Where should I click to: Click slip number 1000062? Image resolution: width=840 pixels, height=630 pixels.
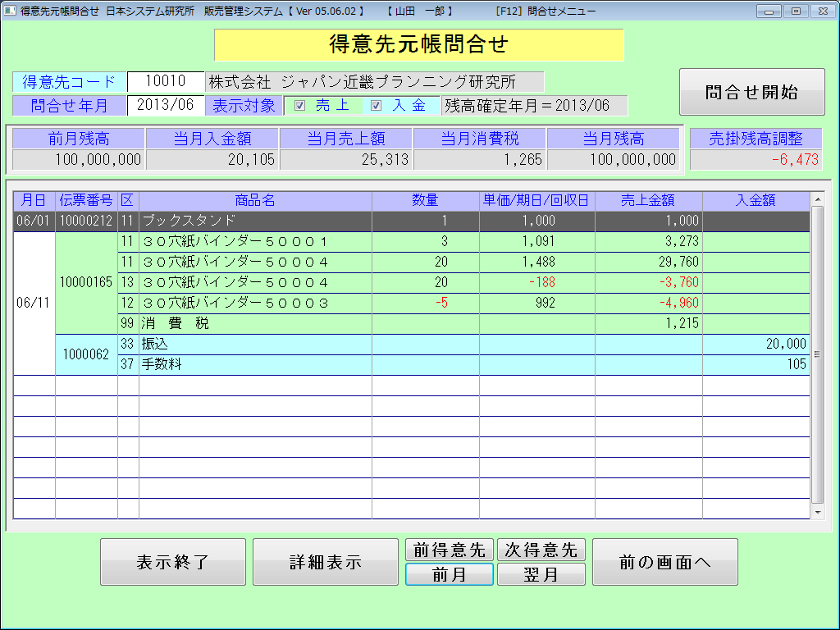point(86,354)
